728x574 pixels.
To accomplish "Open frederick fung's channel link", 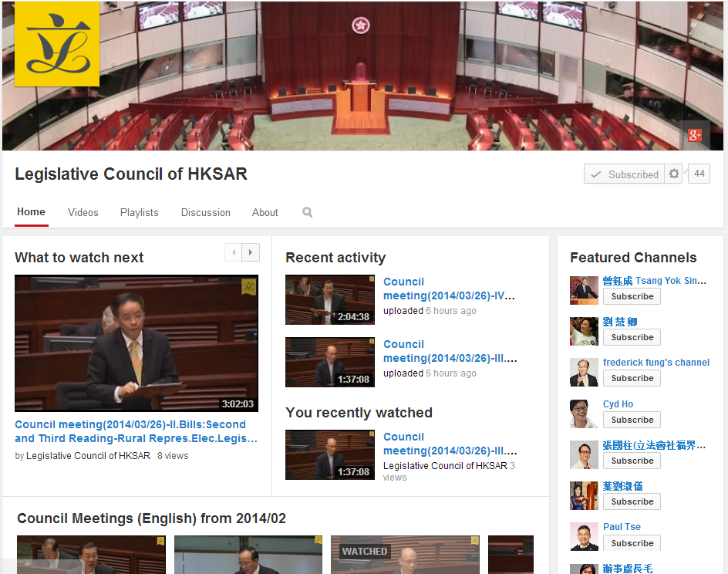I will point(656,363).
